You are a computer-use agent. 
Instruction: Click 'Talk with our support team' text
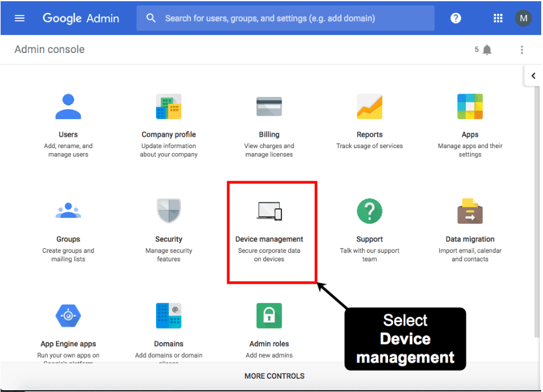coord(369,255)
